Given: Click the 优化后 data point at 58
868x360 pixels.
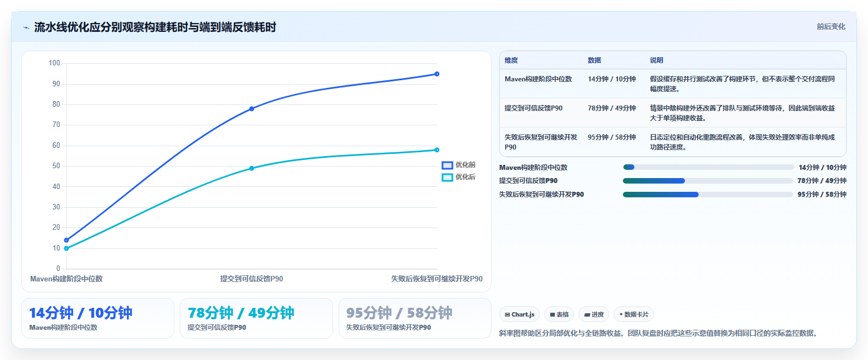Looking at the screenshot, I should pyautogui.click(x=437, y=150).
